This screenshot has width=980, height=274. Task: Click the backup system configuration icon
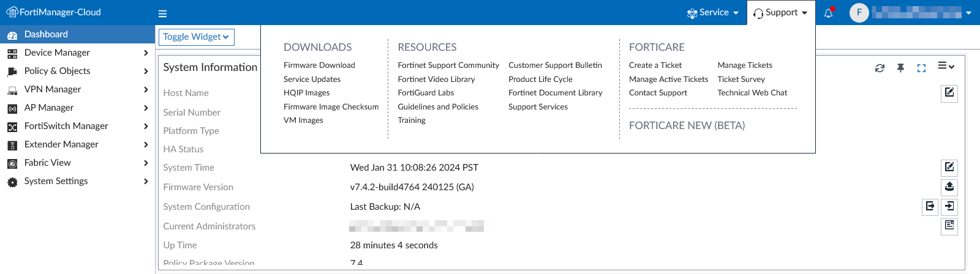click(x=930, y=207)
